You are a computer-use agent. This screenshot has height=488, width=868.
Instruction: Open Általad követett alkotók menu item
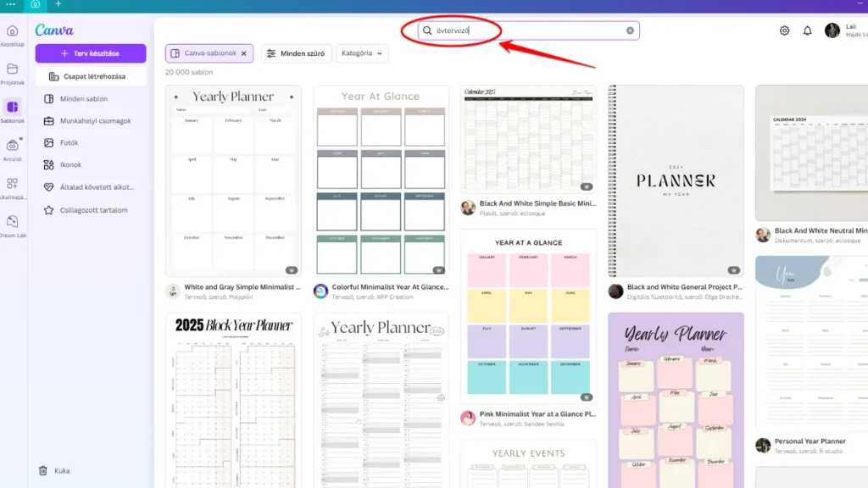click(91, 187)
